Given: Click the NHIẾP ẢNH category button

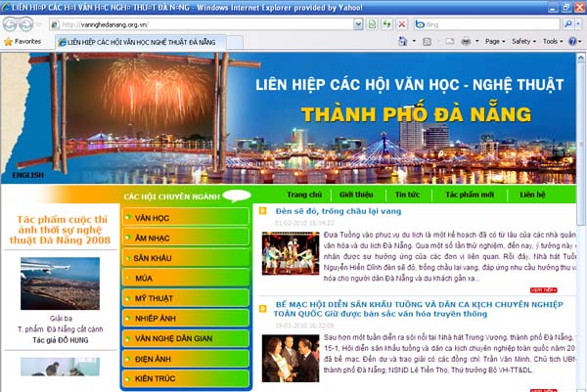Looking at the screenshot, I should tap(156, 318).
